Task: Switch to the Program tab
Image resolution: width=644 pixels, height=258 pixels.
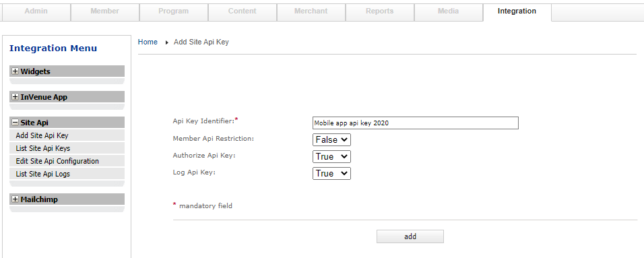Action: point(173,11)
